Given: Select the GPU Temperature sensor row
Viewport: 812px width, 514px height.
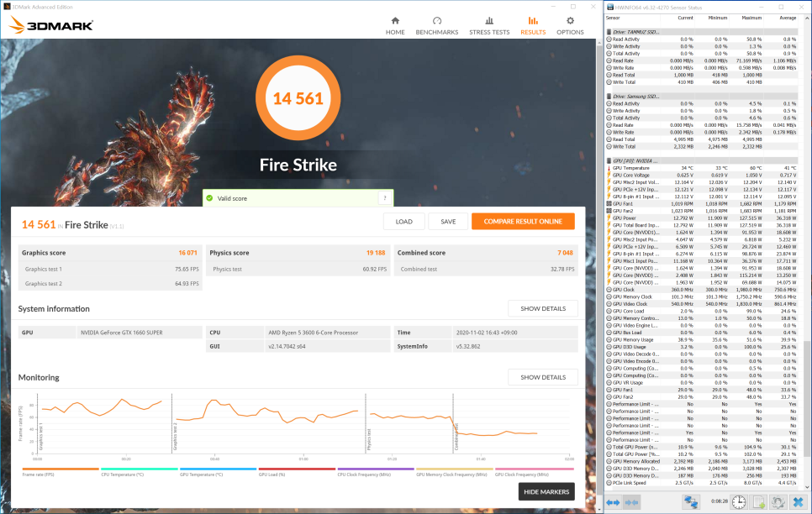Looking at the screenshot, I should point(704,168).
